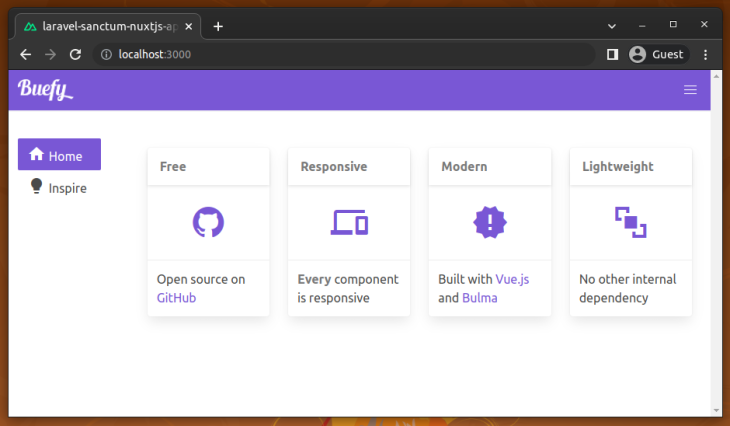Click the page vertical scrollbar down arrow

pos(716,409)
